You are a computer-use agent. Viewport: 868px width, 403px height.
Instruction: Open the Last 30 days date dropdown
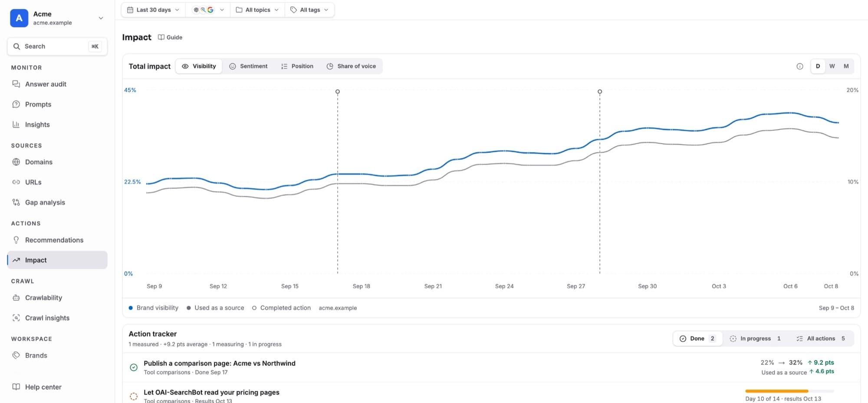tap(153, 10)
